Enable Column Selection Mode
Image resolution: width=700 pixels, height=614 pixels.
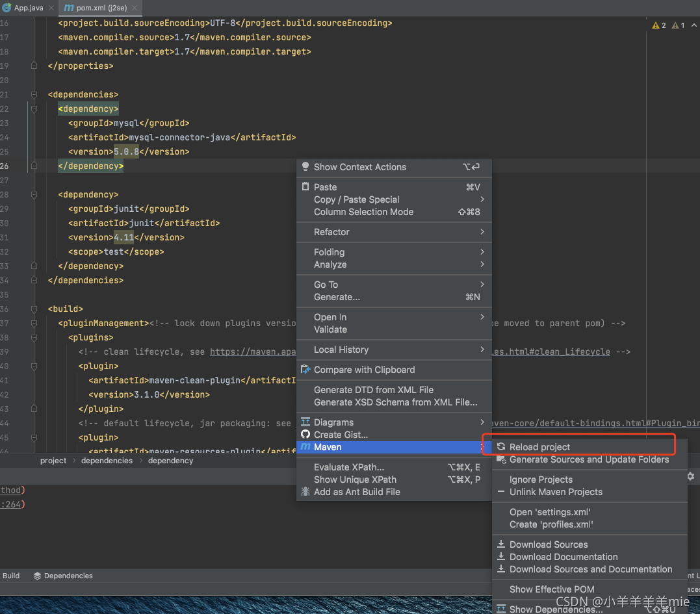pyautogui.click(x=394, y=212)
